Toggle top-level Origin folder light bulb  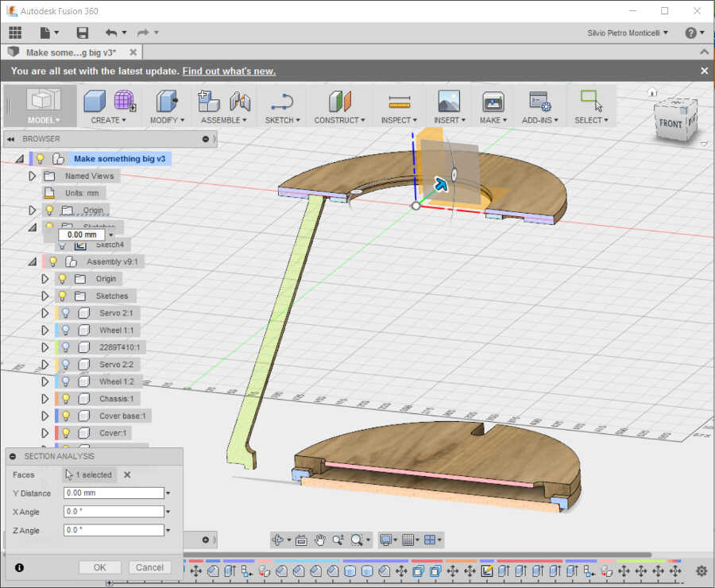click(49, 210)
